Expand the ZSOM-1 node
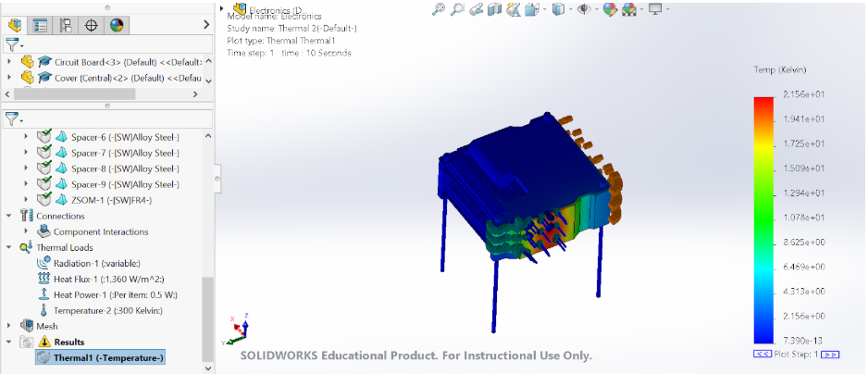868x374 pixels. pos(26,200)
